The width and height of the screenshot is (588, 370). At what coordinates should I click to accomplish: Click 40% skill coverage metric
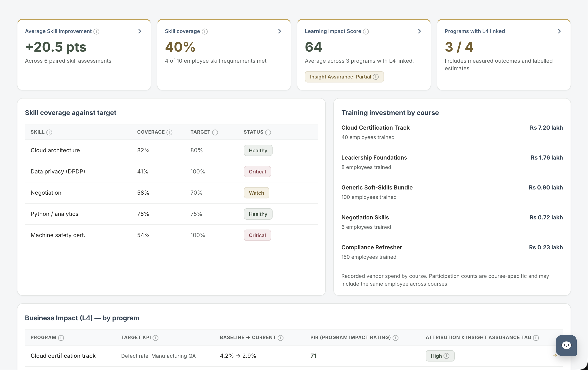pyautogui.click(x=180, y=47)
